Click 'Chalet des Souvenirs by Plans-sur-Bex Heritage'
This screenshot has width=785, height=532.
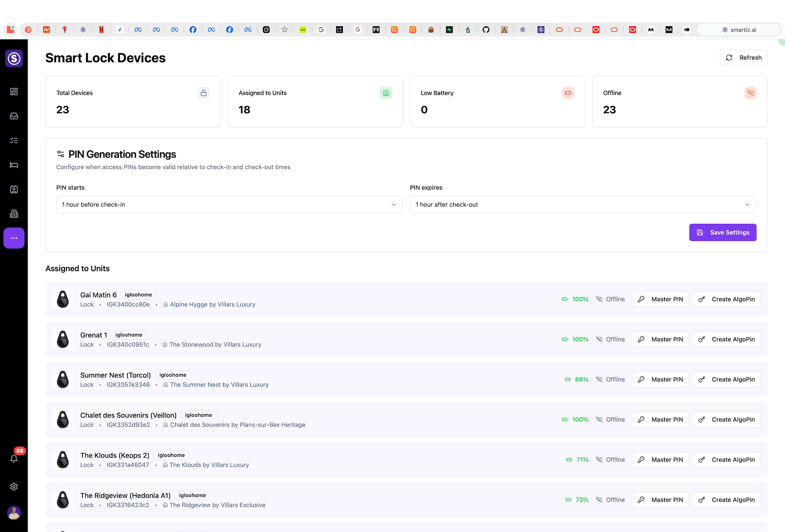point(238,425)
